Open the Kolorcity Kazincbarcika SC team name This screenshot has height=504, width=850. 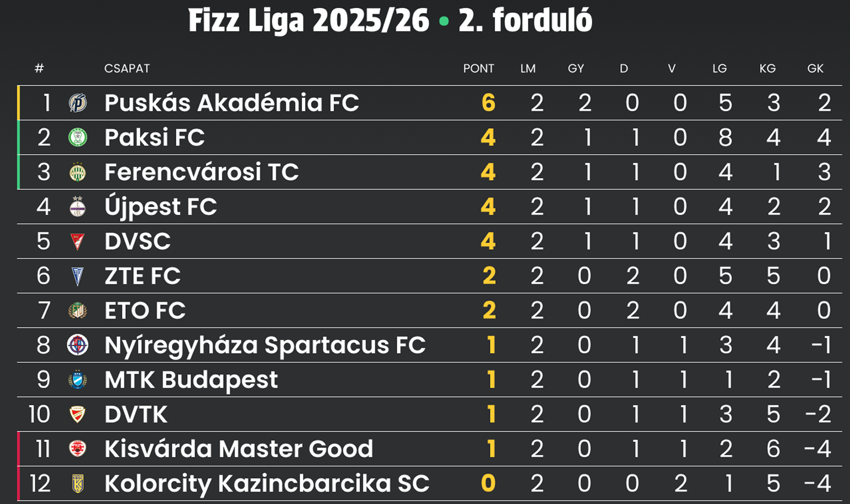tap(267, 483)
